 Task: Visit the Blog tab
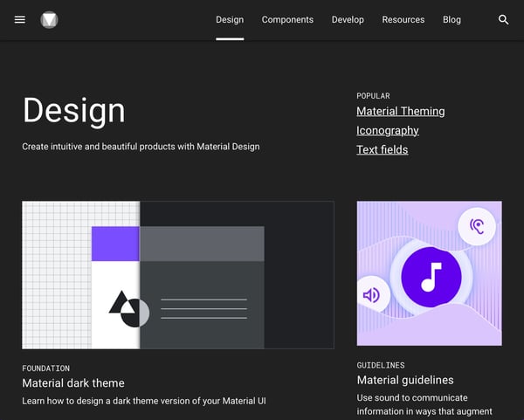[452, 20]
